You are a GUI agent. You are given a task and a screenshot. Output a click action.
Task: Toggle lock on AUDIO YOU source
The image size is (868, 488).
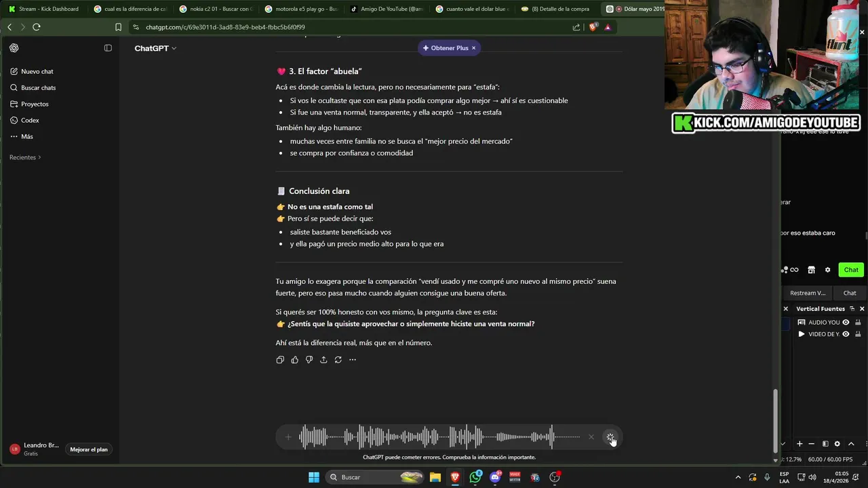[858, 323]
